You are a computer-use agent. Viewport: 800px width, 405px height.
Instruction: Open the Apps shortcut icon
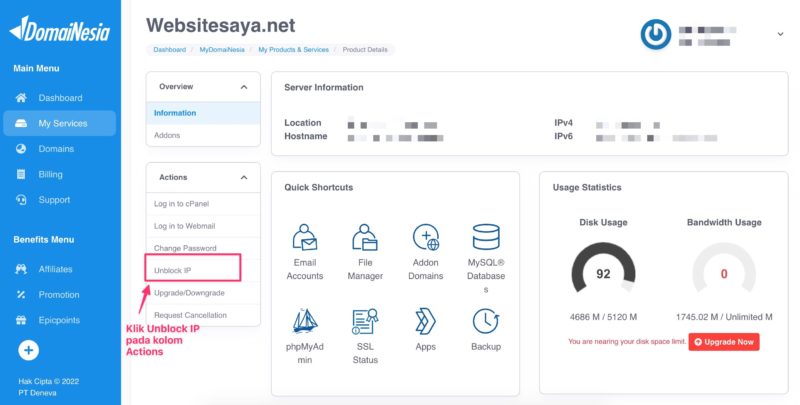(x=426, y=321)
